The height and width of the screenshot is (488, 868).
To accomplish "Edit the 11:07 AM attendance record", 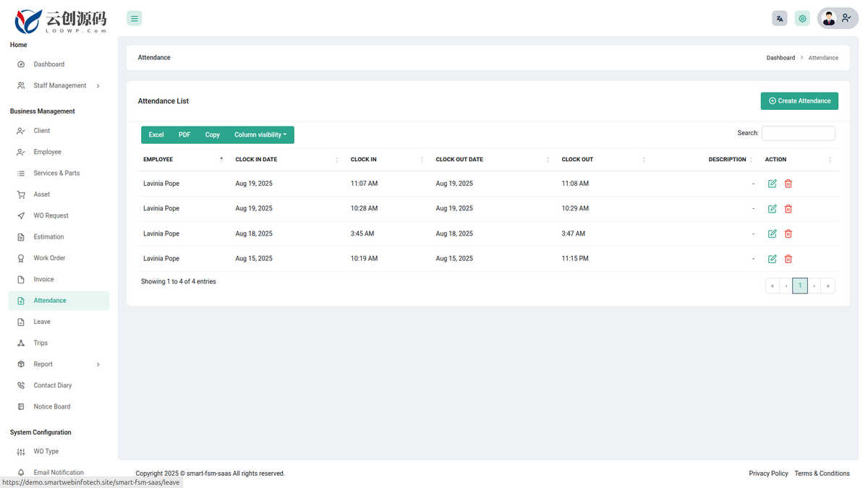I will point(772,184).
